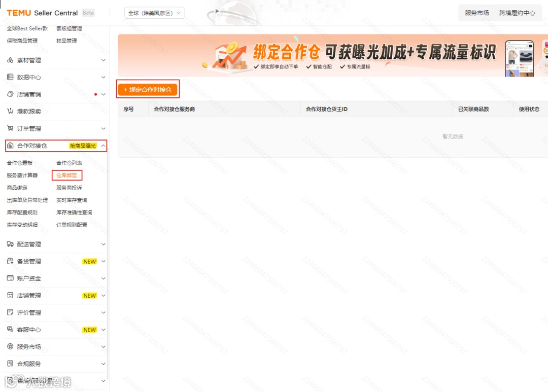Viewport: 548px width, 392px height.
Task: Open the 全球（除美国欧区） region dropdown
Action: (x=155, y=13)
